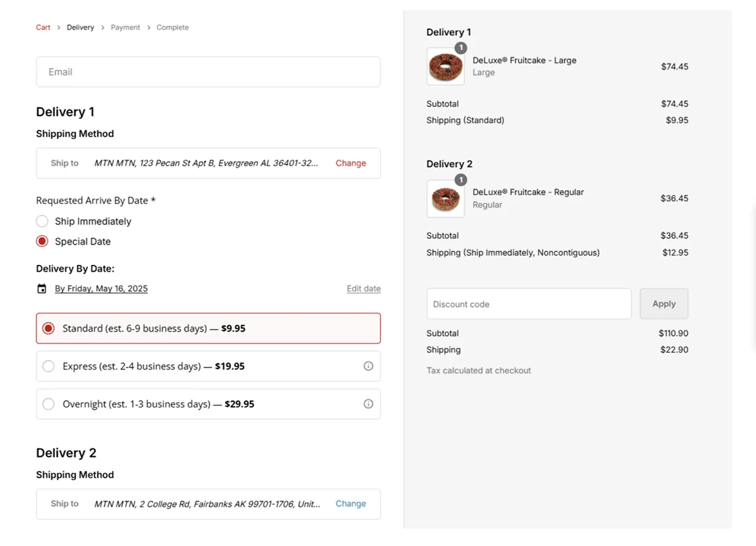Apply the discount code
The height and width of the screenshot is (546, 756).
[664, 304]
